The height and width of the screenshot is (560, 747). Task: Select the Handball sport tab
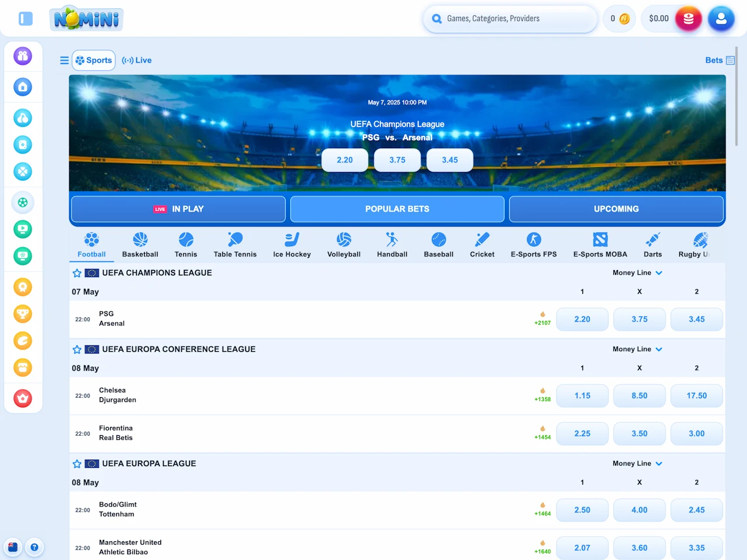coord(392,245)
